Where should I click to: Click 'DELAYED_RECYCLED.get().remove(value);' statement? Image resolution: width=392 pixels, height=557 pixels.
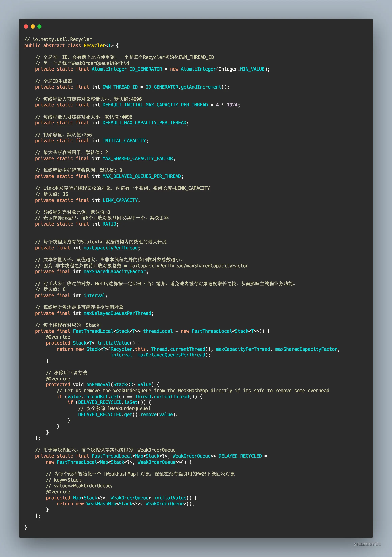tap(128, 414)
